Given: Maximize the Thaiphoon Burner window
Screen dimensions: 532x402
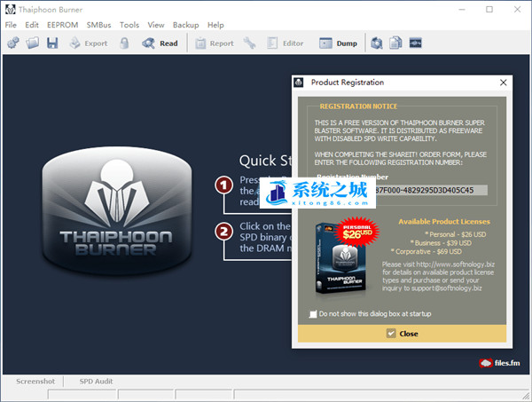Looking at the screenshot, I should 489,10.
